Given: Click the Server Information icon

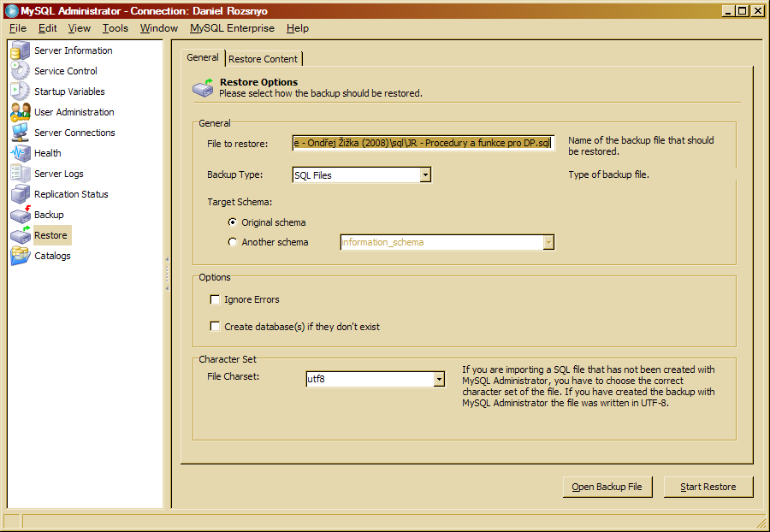Looking at the screenshot, I should pos(21,50).
